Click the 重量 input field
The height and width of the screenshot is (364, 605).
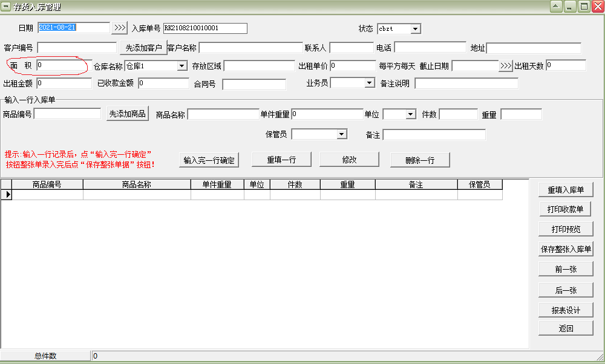(522, 114)
